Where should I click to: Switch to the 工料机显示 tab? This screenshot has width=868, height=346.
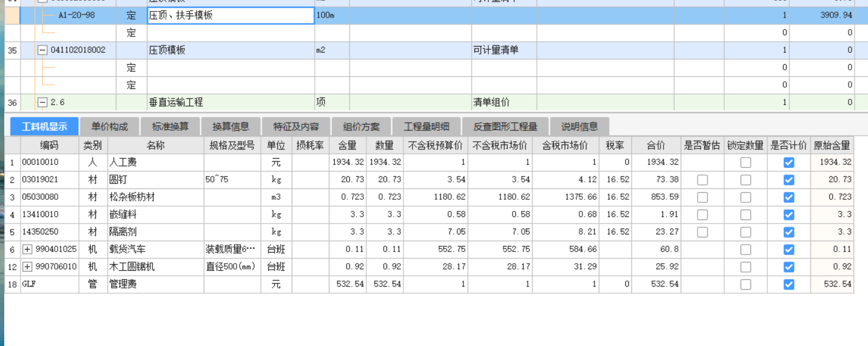click(44, 127)
